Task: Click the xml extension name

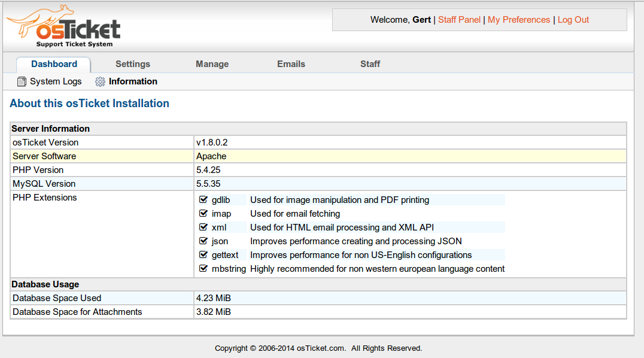Action: [219, 227]
